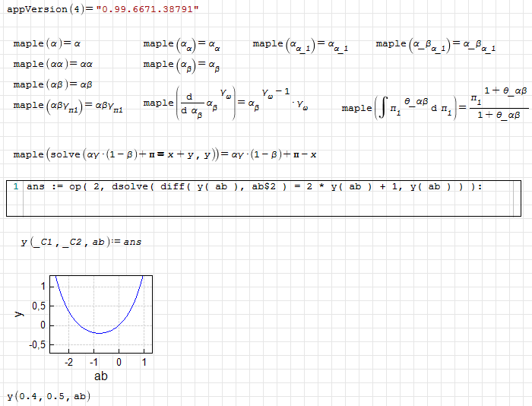532x406 pixels.
Task: Click the maple(α)=α formula
Action: [47, 44]
